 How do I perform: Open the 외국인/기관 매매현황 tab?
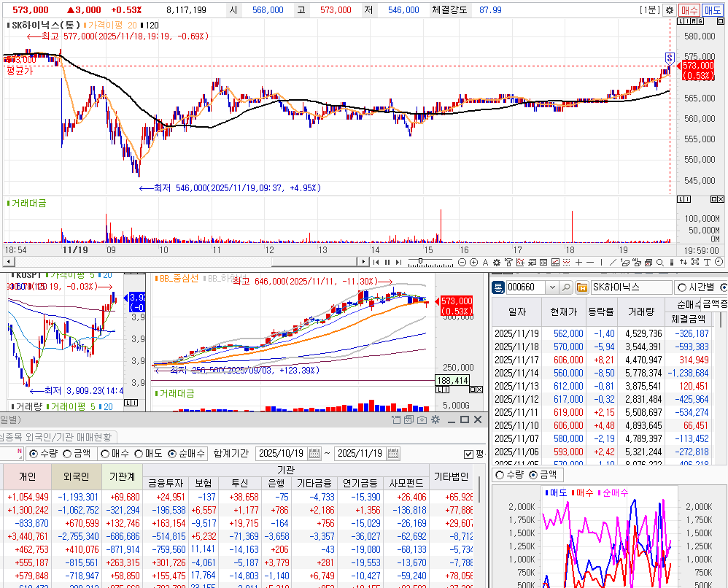55,438
